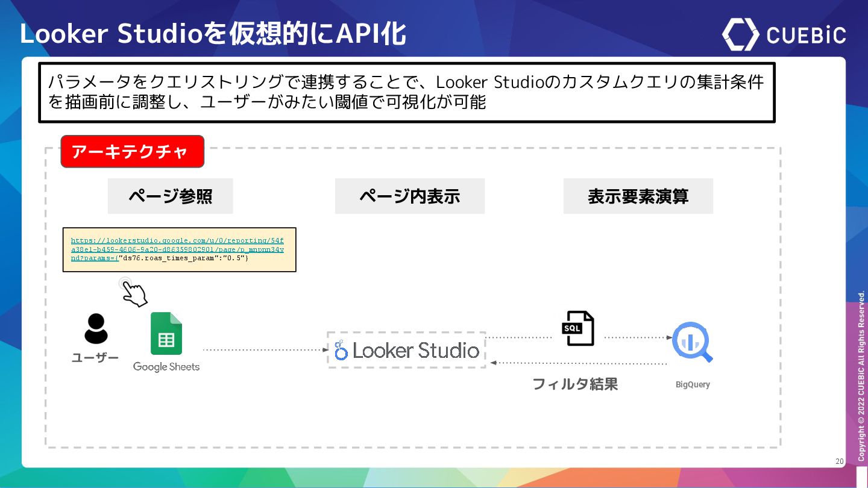This screenshot has height=488, width=868.
Task: Click the page number 20
Action: pos(840,461)
